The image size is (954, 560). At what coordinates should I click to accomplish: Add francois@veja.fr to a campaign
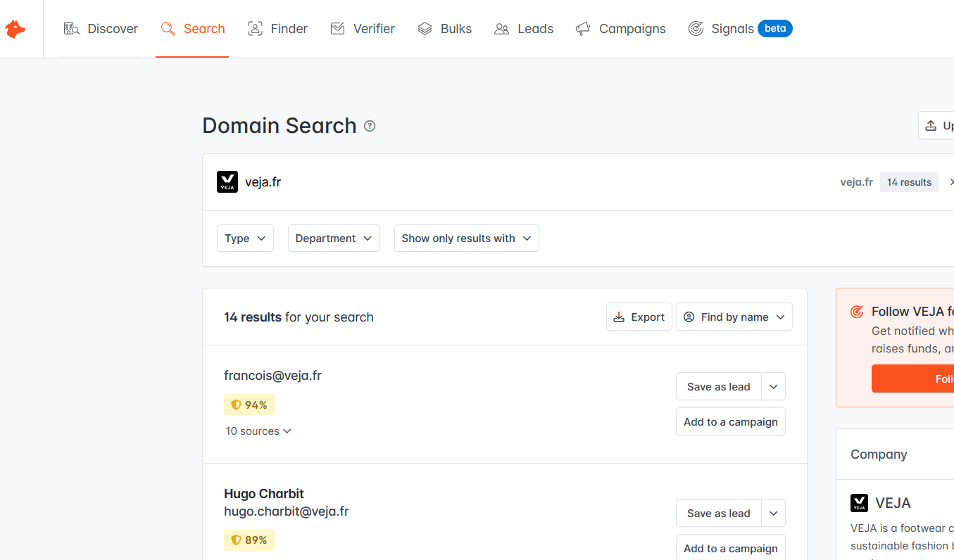click(731, 422)
